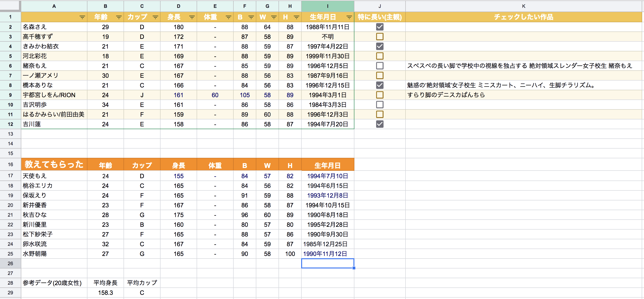Uncheck the checkbox for 名森さえ row
Screen dimensions: 644x299
click(x=380, y=27)
